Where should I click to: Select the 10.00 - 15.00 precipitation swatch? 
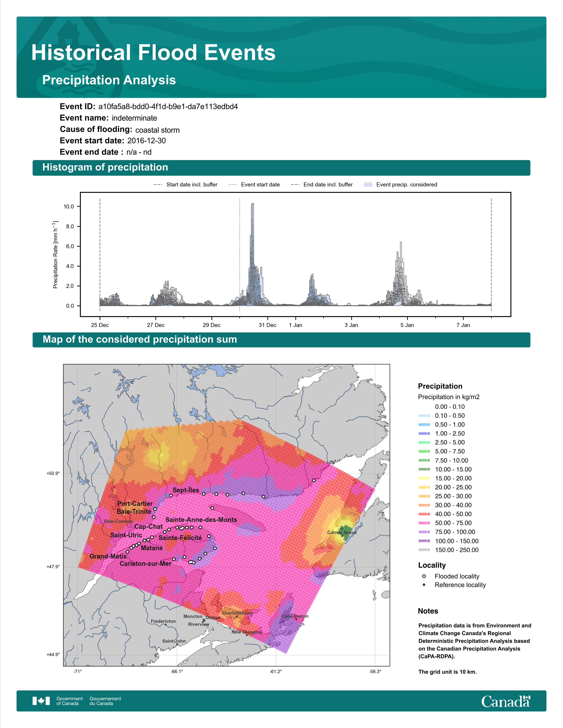424,469
